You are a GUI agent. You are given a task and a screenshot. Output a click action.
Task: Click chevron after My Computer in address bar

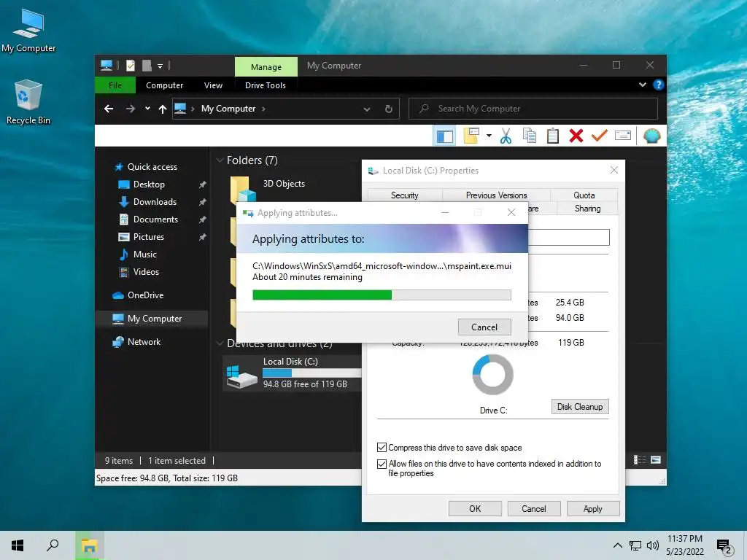(x=263, y=109)
